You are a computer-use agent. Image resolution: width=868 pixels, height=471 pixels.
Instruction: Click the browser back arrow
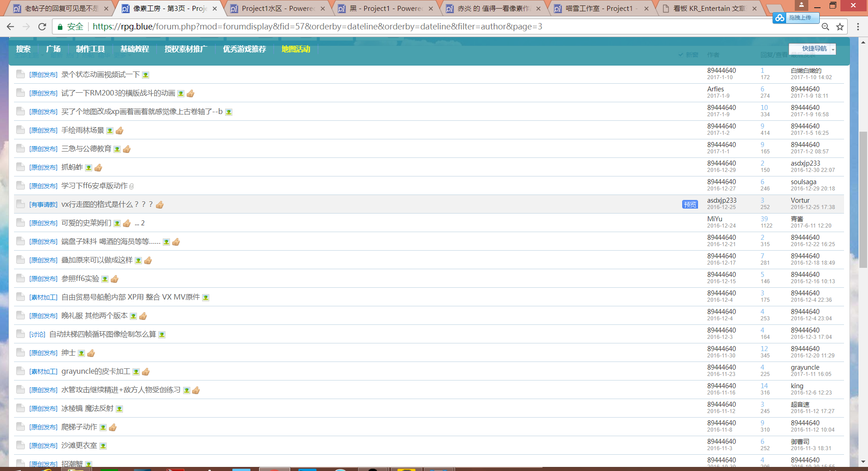tap(11, 27)
